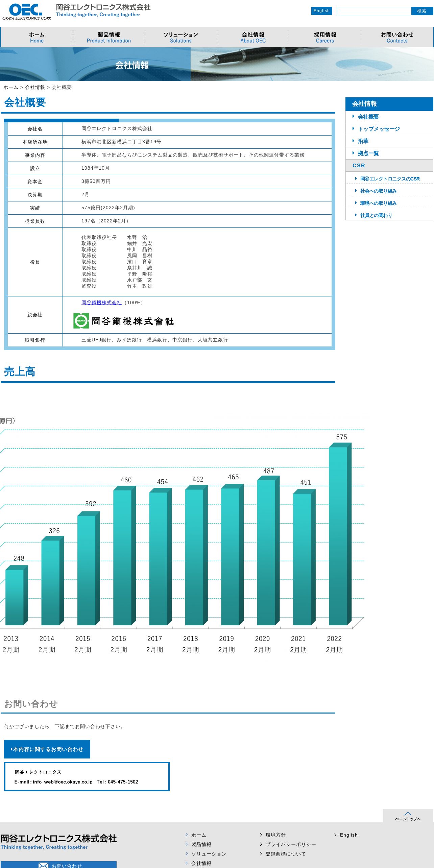Click 本内容に関するお問い合わせ button
Screen dimensions: 434x868
(47, 749)
